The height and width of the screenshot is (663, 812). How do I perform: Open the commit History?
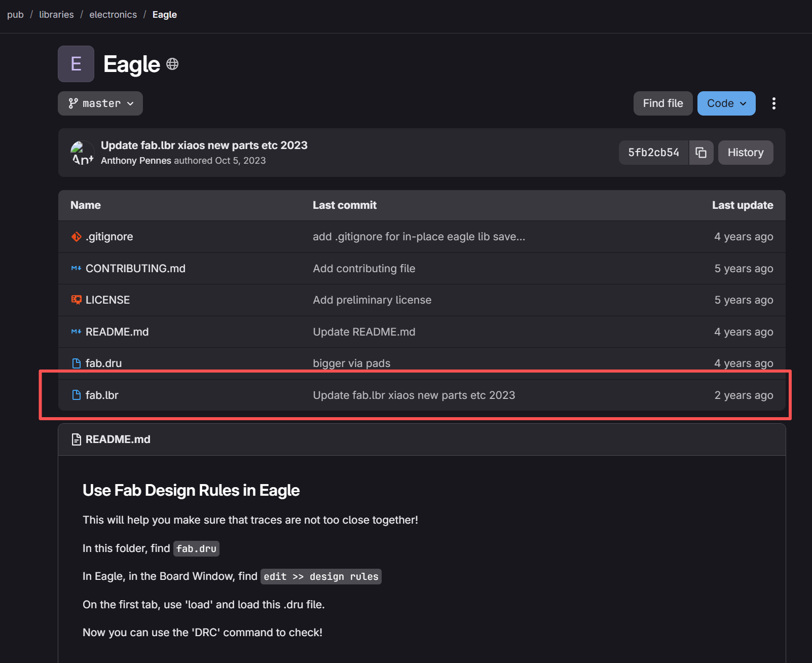(x=745, y=153)
